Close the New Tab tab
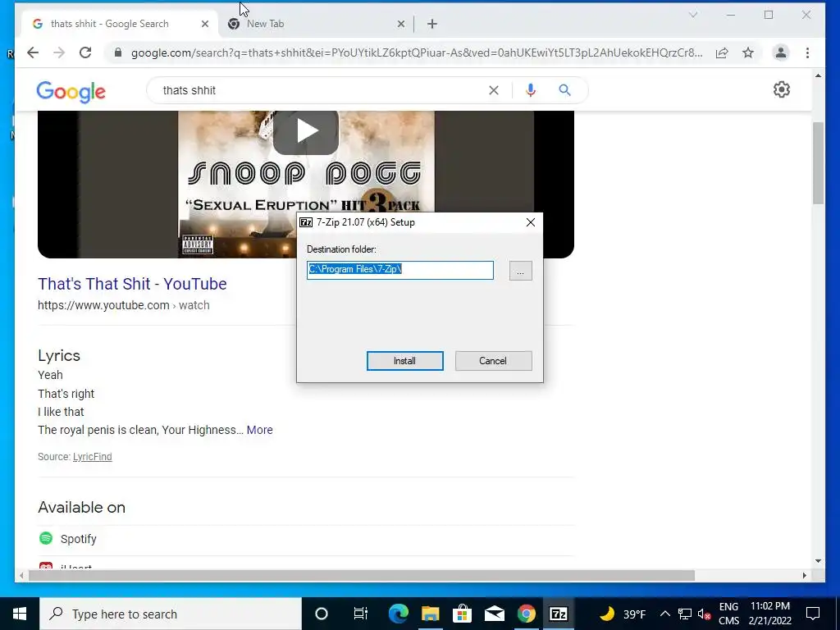840x630 pixels. tap(400, 24)
